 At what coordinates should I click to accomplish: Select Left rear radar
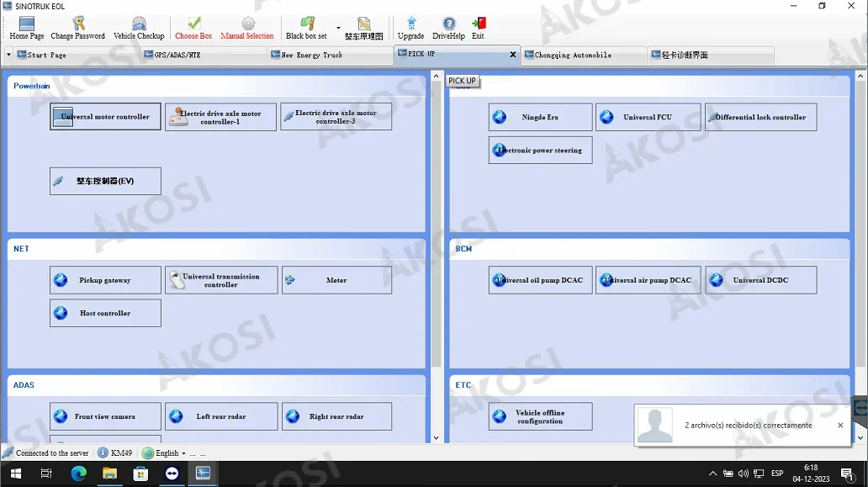click(221, 416)
